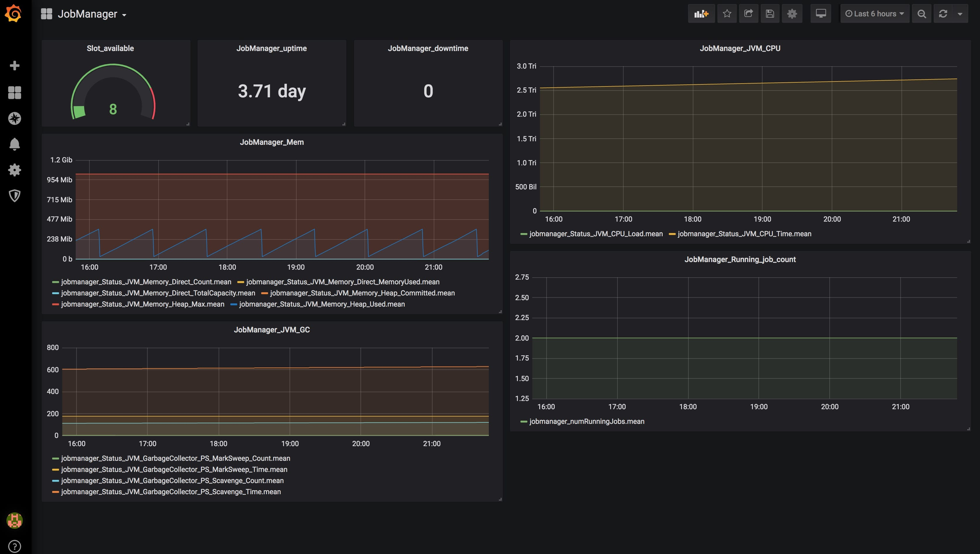Click the Create plus icon in sidebar
This screenshot has width=980, height=554.
point(15,66)
